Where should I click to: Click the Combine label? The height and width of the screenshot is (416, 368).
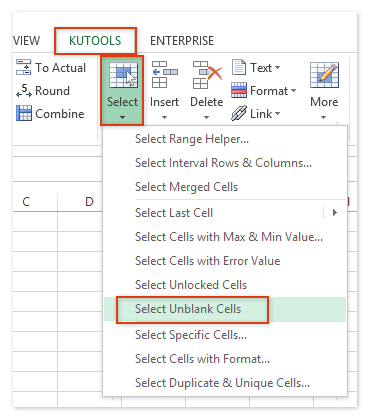[60, 114]
